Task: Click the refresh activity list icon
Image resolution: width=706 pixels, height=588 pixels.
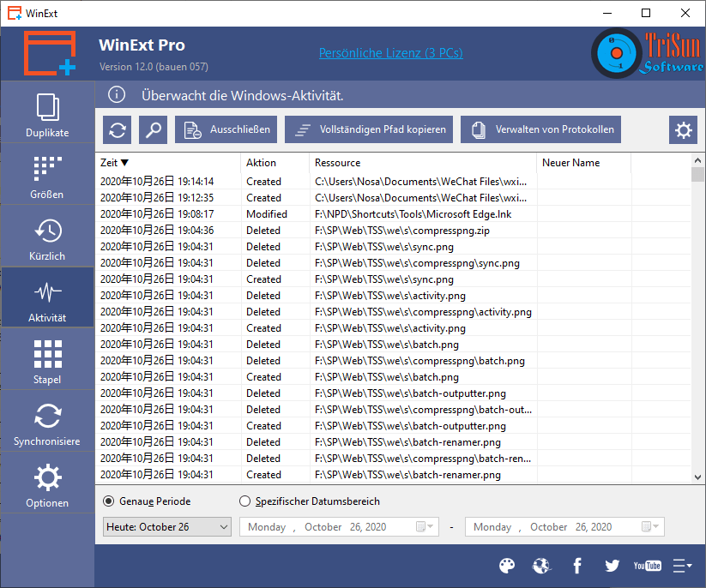Action: coord(117,129)
